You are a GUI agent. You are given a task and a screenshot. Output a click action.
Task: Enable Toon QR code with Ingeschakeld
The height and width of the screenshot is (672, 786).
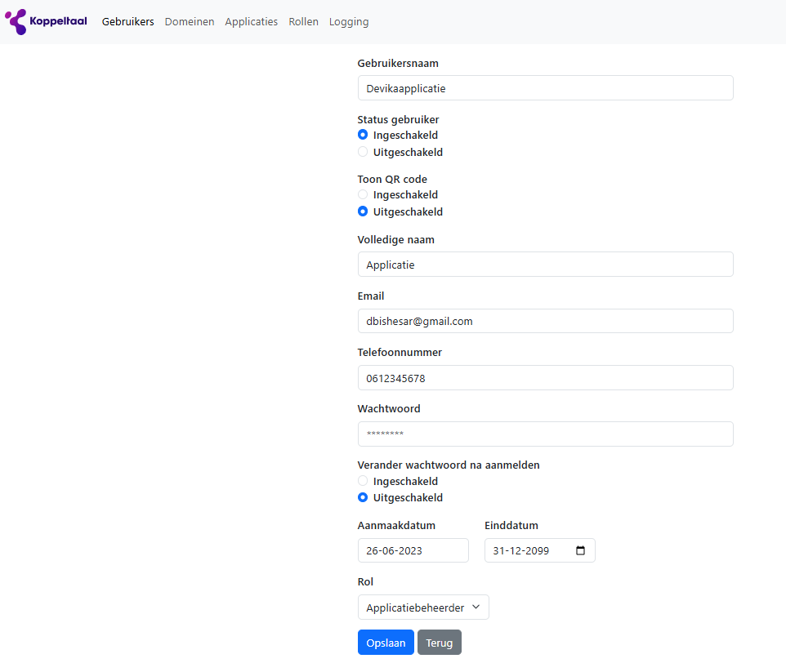(363, 194)
